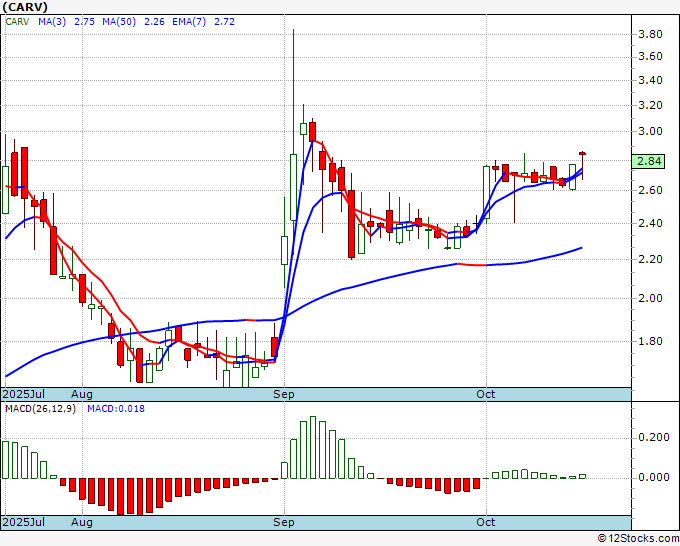The height and width of the screenshot is (546, 680).
Task: Select the 3.60 price axis label
Action: (650, 56)
